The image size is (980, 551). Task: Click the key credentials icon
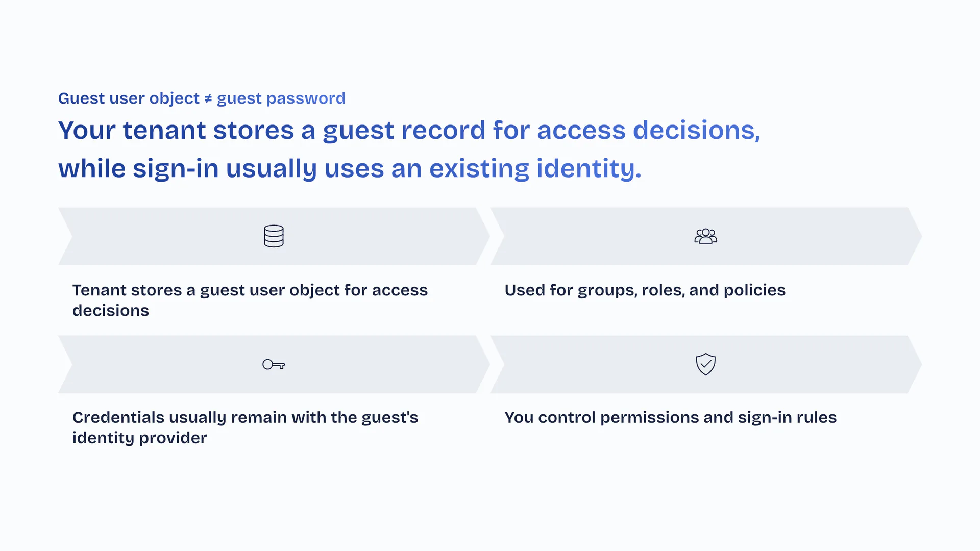(x=274, y=364)
